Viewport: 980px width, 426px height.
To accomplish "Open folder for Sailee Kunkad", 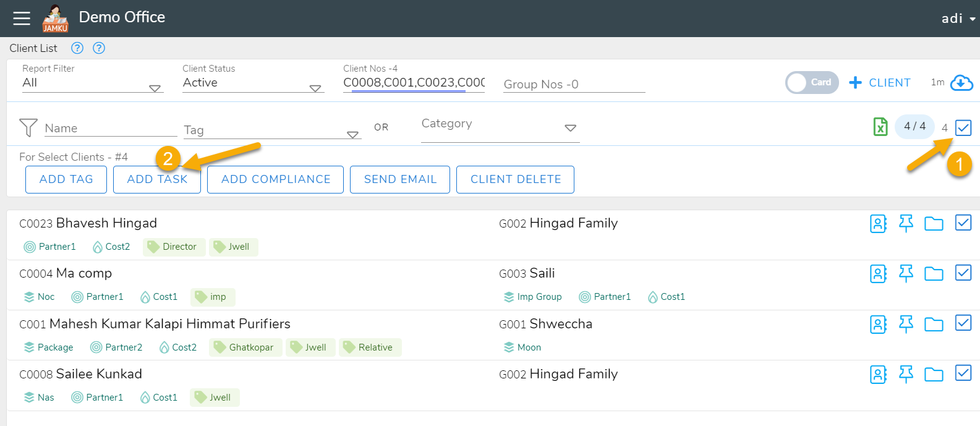I will [934, 374].
